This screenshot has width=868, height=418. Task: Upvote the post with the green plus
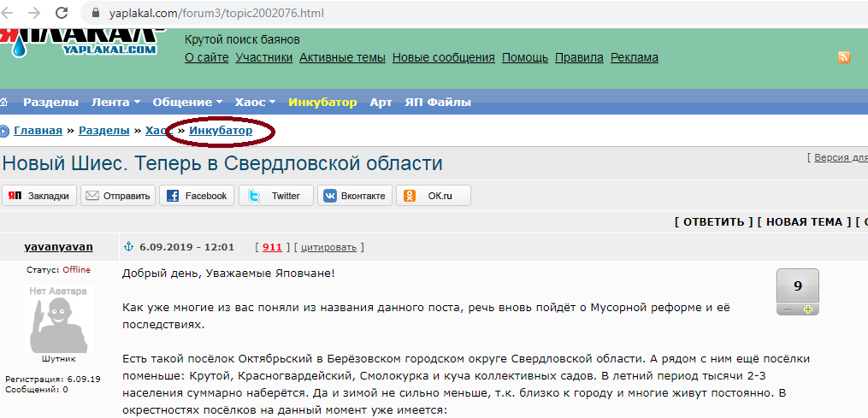point(808,309)
